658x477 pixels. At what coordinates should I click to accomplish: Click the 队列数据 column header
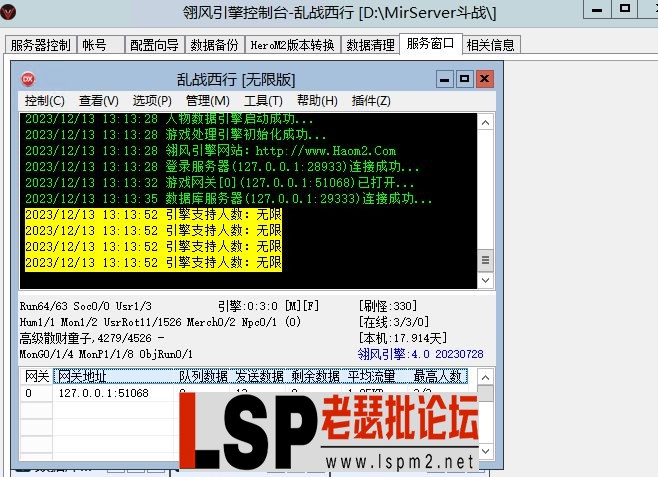point(203,376)
